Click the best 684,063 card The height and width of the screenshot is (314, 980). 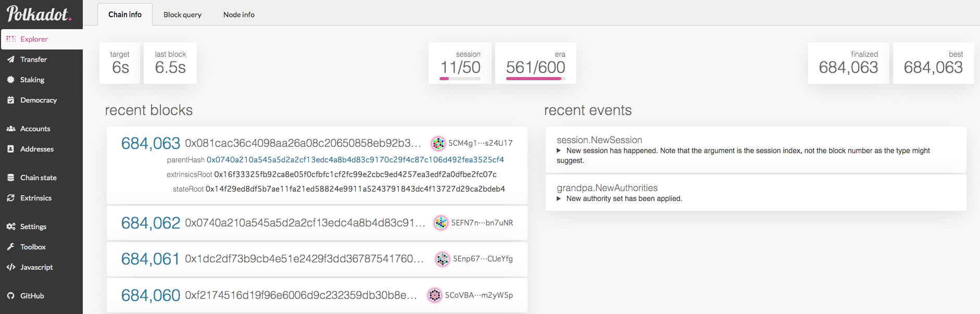click(934, 63)
